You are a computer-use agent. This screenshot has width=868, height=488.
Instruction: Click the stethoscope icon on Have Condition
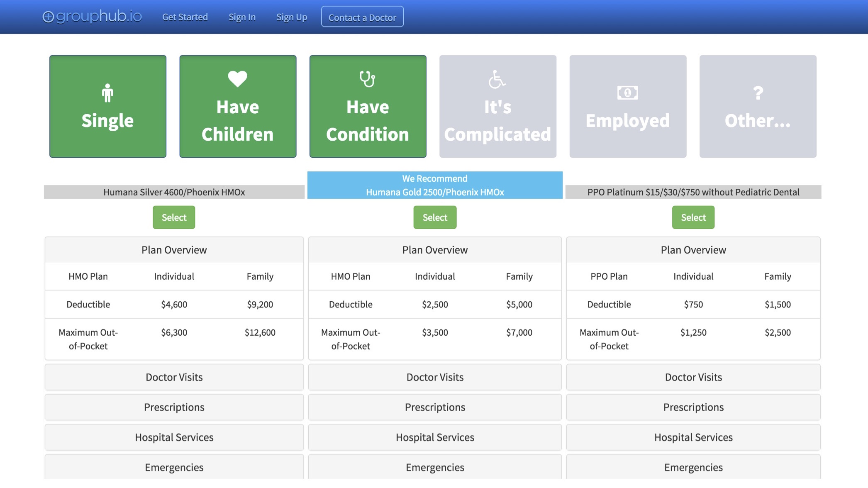tap(368, 79)
